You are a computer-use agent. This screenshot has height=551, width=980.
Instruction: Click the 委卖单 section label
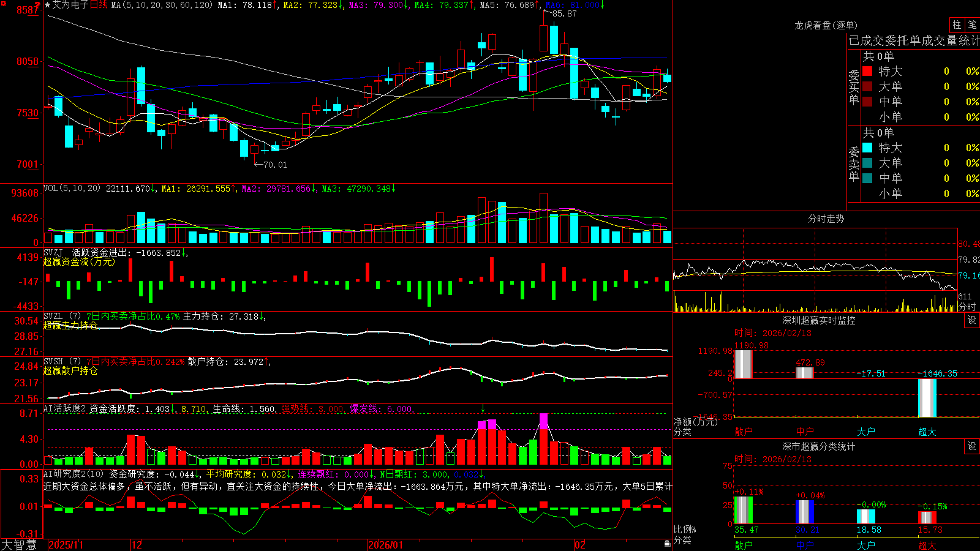(854, 163)
